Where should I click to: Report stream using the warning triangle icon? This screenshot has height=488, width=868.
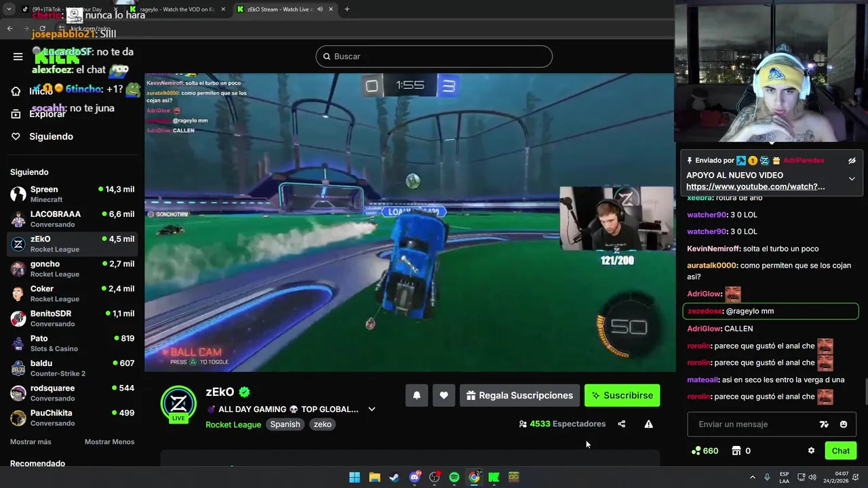[x=648, y=424]
